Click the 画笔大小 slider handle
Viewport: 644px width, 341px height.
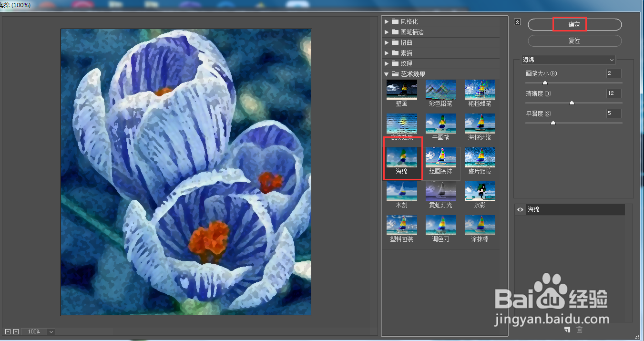(x=545, y=83)
